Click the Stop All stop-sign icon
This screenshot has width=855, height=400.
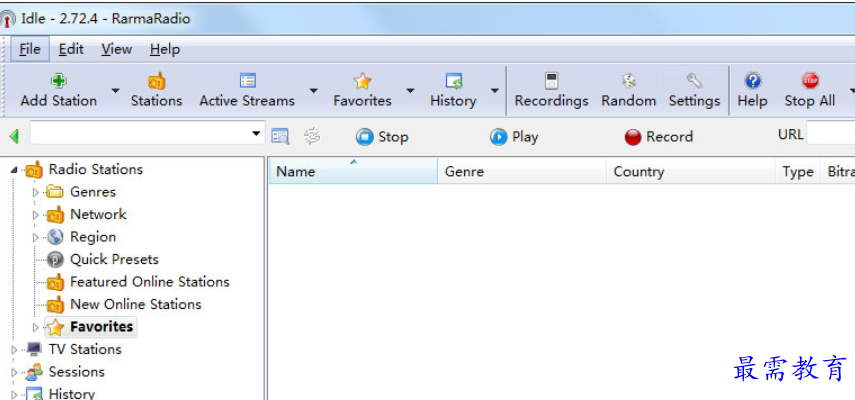pos(810,81)
